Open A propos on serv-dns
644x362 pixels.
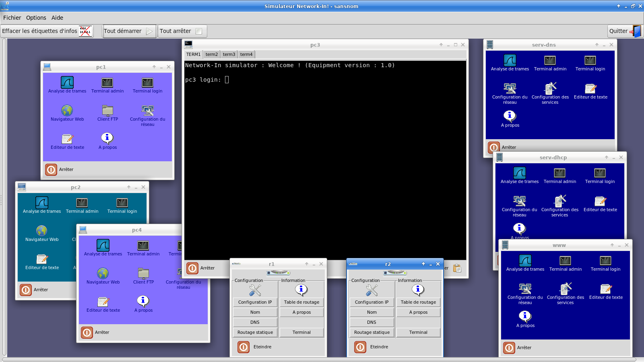click(x=510, y=117)
